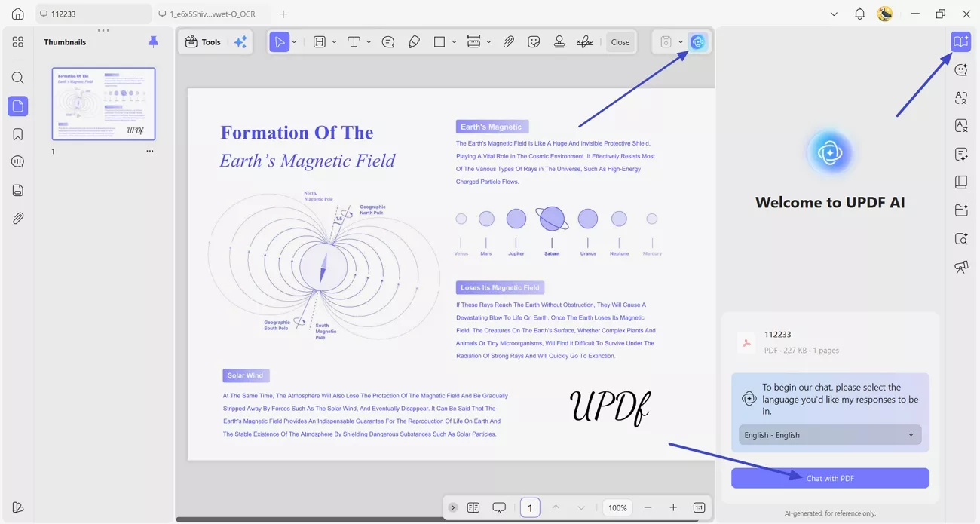
Task: Open the English - English language dropdown
Action: click(x=830, y=435)
